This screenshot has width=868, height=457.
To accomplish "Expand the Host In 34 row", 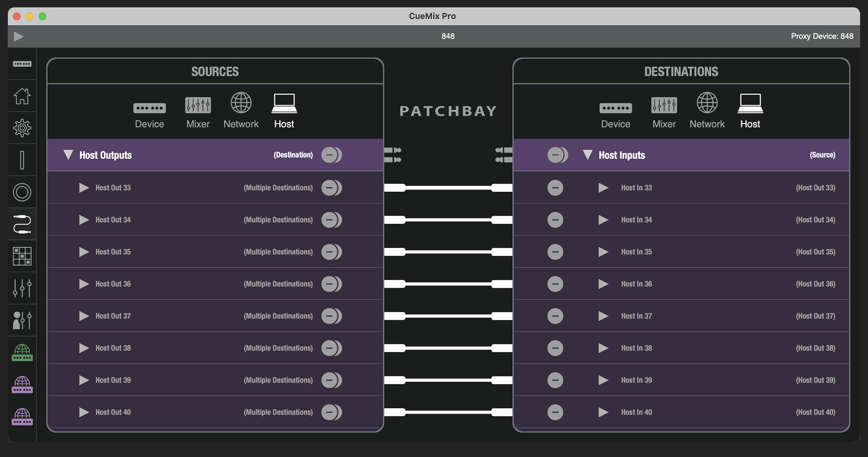I will click(x=603, y=220).
